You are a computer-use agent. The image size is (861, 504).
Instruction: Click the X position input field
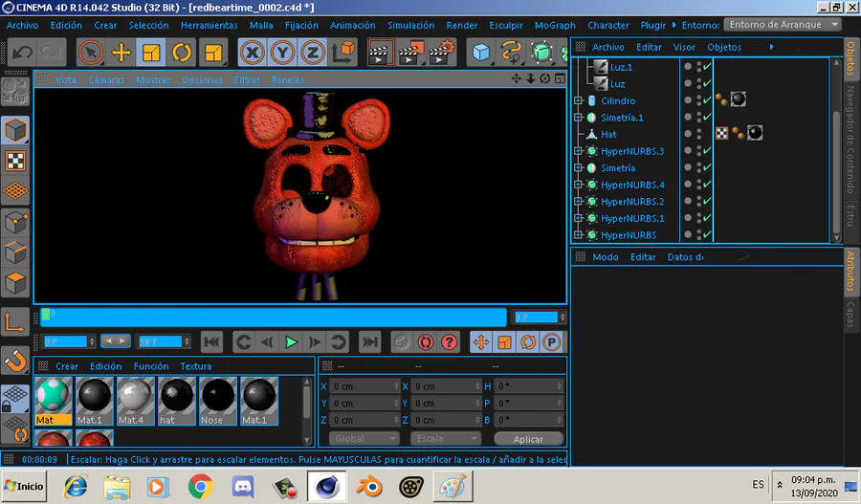pos(364,386)
